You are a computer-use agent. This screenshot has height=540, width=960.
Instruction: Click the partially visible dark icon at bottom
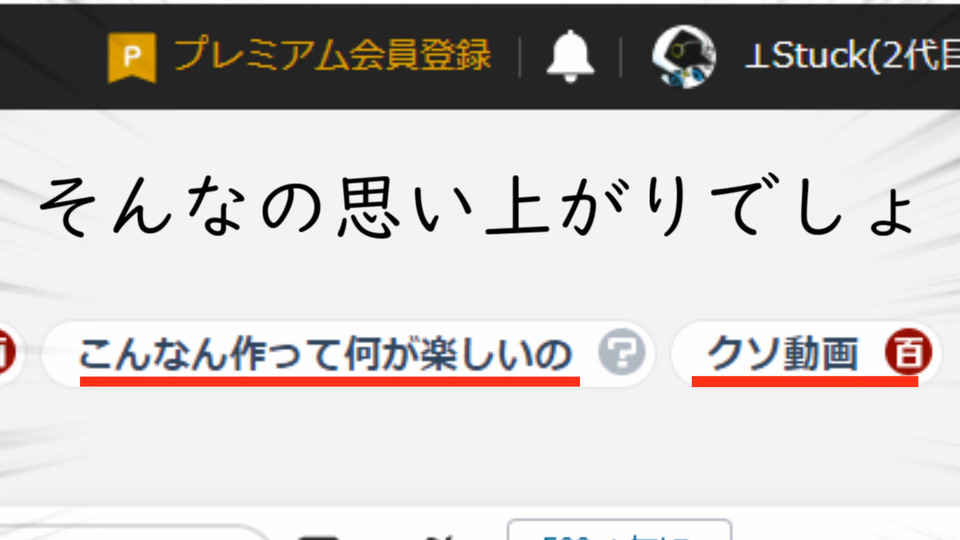pos(318,537)
